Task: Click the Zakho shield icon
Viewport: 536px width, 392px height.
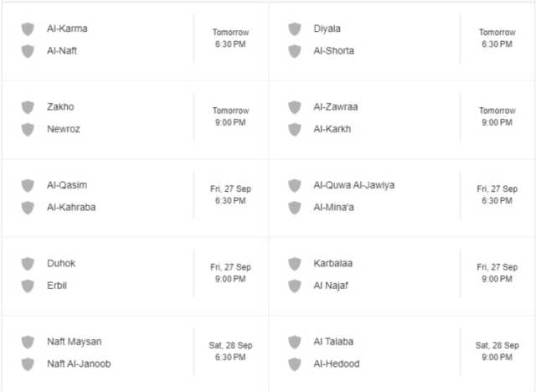Action: pyautogui.click(x=28, y=107)
